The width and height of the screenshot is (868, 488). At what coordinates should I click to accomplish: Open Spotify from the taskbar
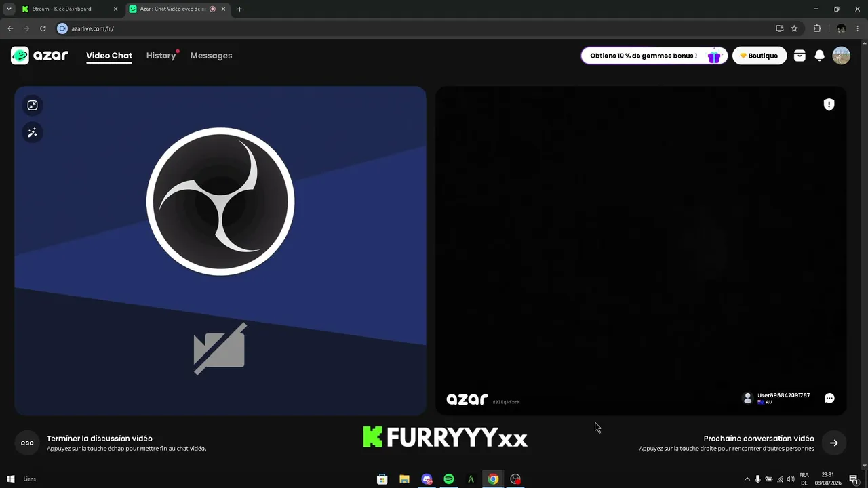[x=449, y=479]
